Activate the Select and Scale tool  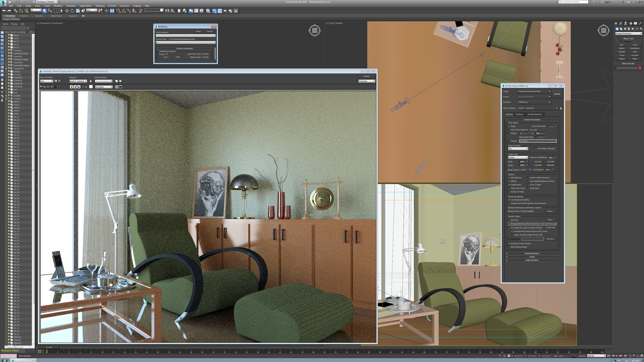(x=78, y=11)
